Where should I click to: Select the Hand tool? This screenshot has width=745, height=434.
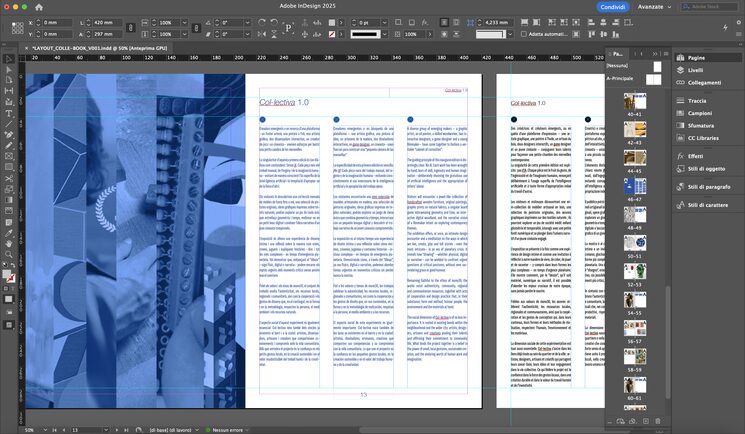(9, 244)
